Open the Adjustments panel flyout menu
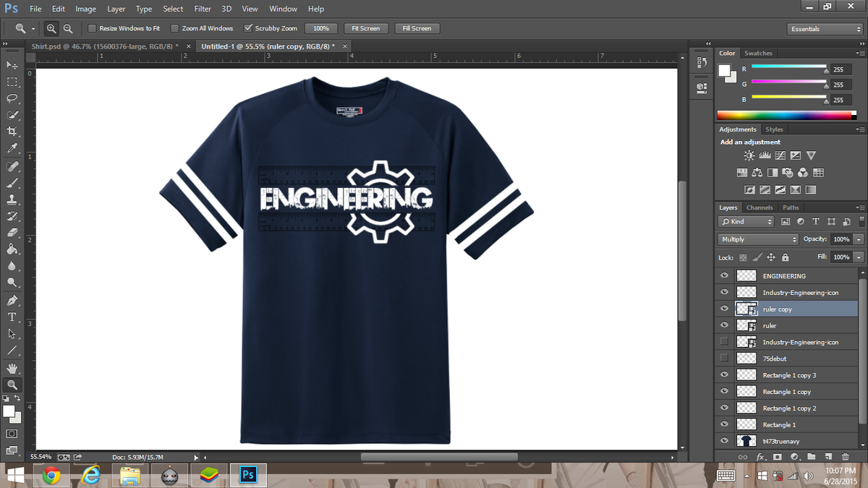The width and height of the screenshot is (868, 488). pos(860,129)
